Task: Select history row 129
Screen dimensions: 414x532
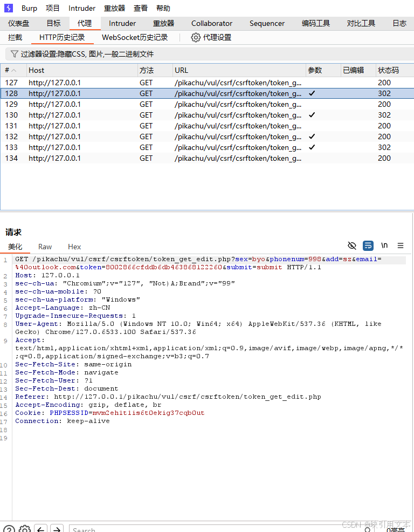Action: (207, 104)
